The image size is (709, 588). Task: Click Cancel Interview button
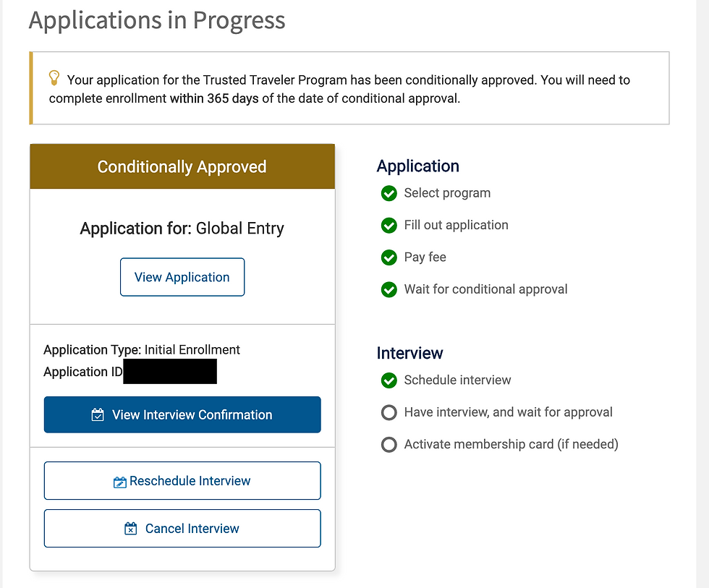click(x=182, y=529)
